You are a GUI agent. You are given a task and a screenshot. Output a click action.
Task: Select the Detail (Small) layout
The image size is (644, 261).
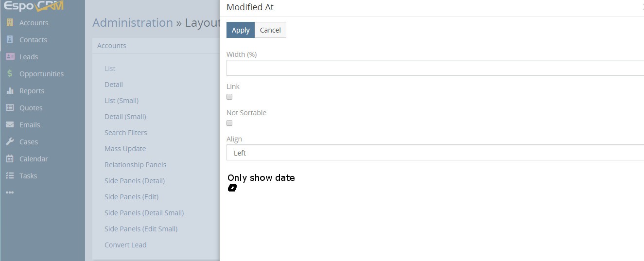click(x=125, y=117)
